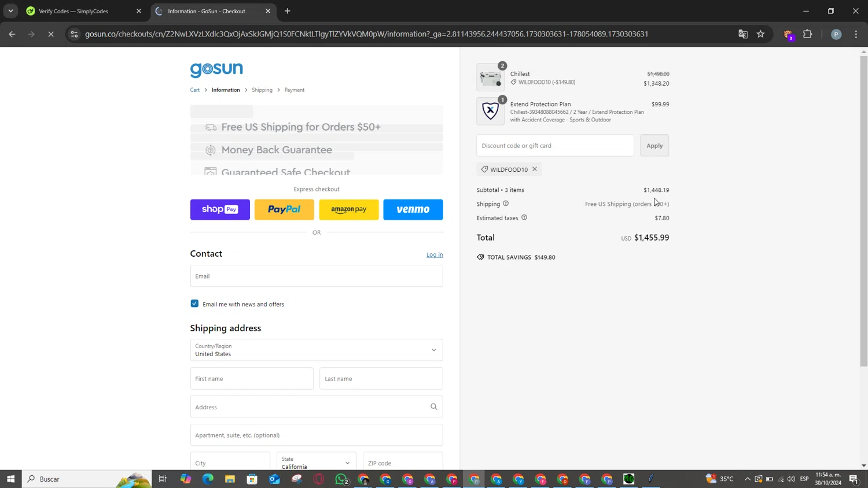
Task: Click the GoSun logo
Action: coord(216,69)
